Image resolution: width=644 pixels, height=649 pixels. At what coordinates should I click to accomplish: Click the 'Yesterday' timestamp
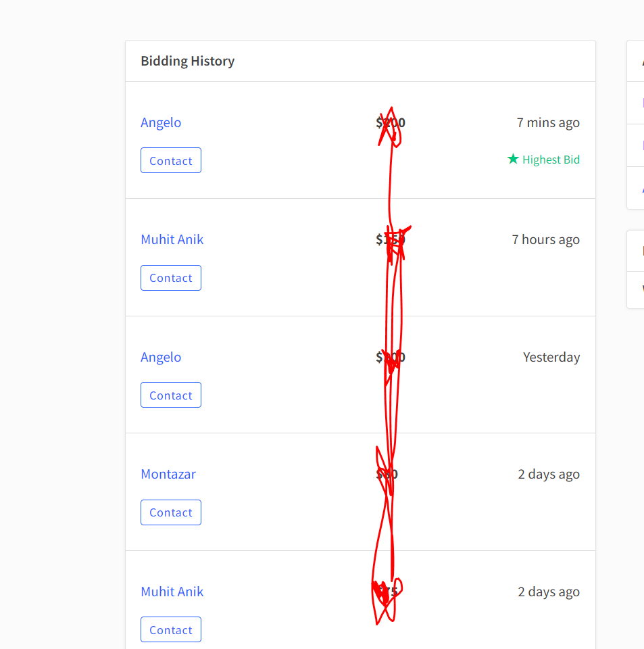coord(551,357)
